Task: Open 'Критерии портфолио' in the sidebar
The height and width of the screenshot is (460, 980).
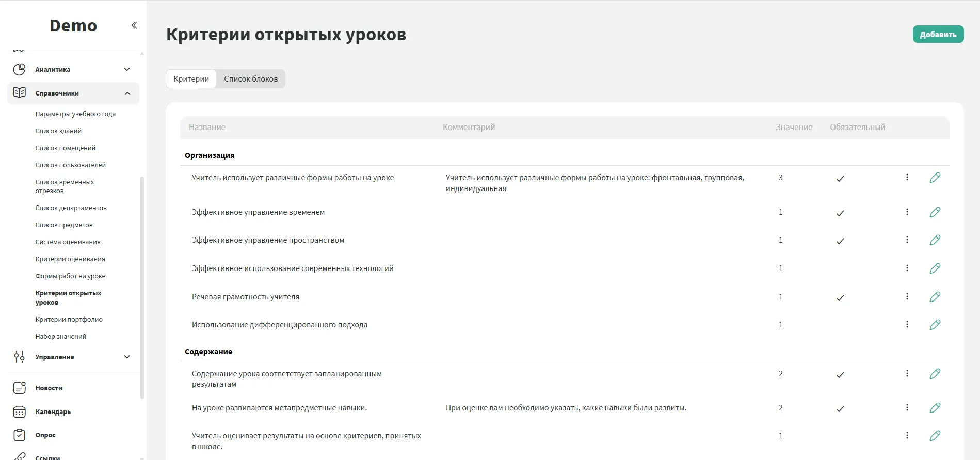Action: click(x=69, y=320)
